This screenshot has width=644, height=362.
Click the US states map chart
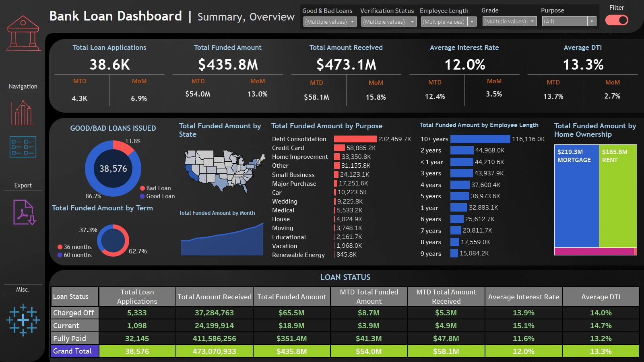(x=224, y=171)
